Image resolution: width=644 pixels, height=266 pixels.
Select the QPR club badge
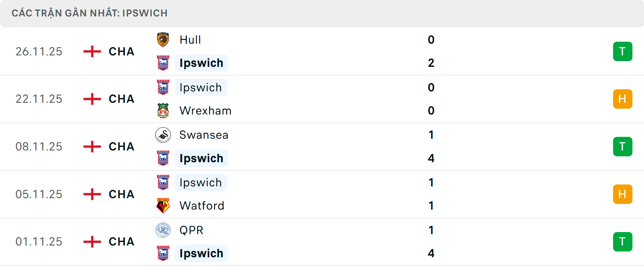(x=163, y=230)
